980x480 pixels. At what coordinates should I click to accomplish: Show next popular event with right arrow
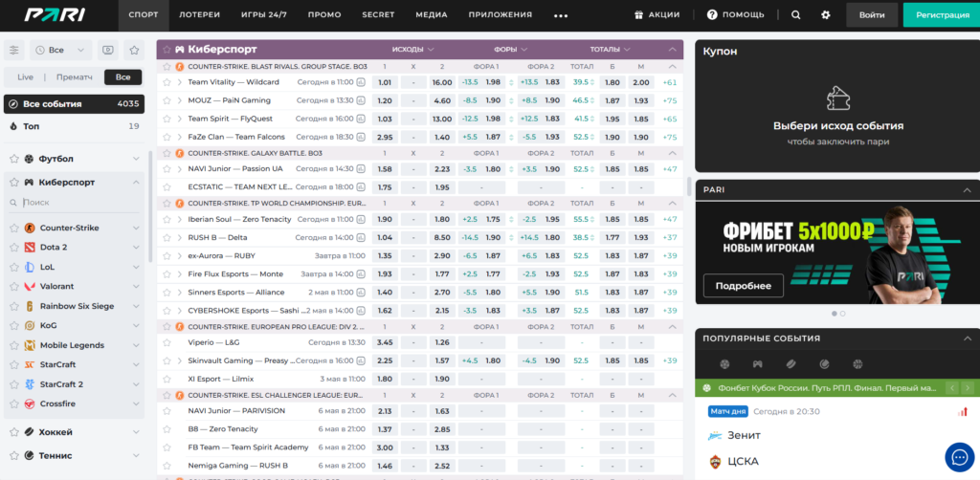[969, 388]
